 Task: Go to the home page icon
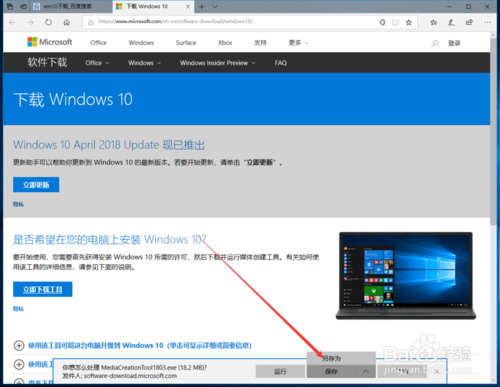[67, 22]
